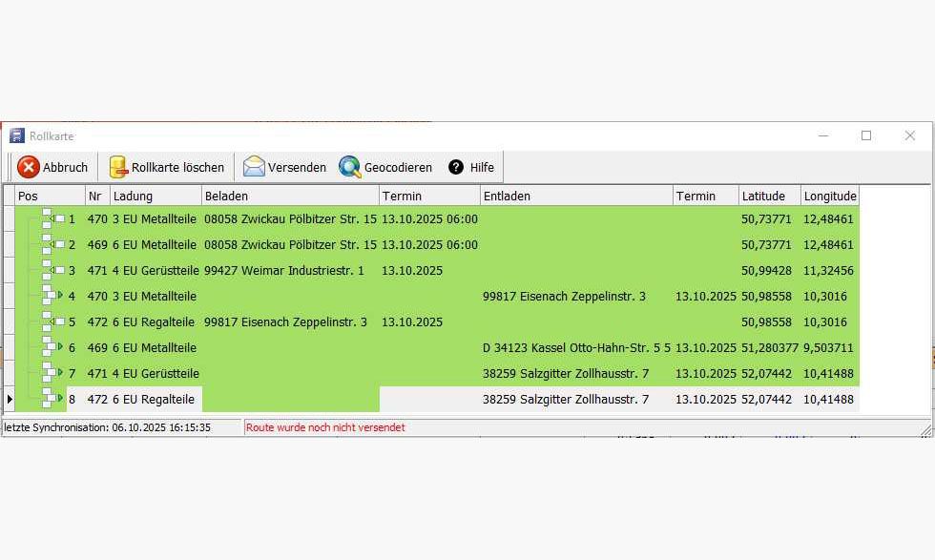Click the Geocodieren globe magnifier icon
Image resolution: width=935 pixels, height=560 pixels.
[350, 167]
